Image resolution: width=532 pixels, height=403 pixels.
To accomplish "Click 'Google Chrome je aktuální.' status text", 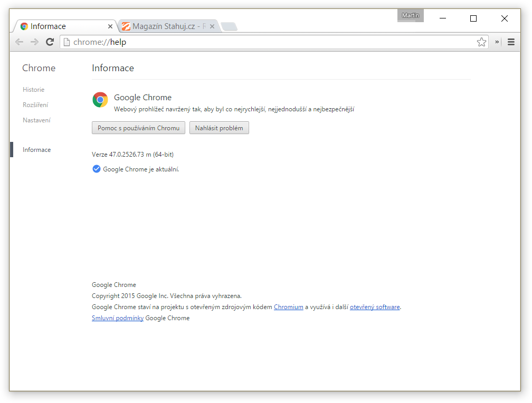I will [141, 169].
